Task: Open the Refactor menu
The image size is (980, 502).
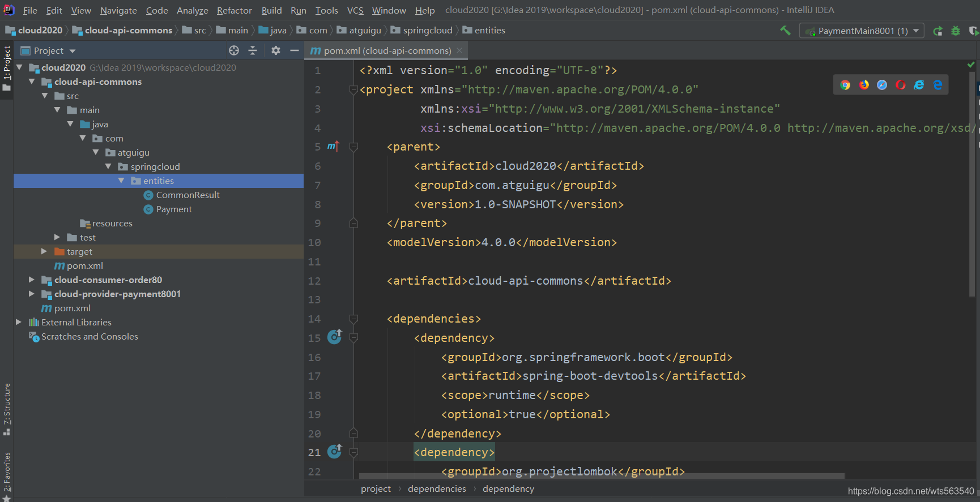Action: [234, 10]
